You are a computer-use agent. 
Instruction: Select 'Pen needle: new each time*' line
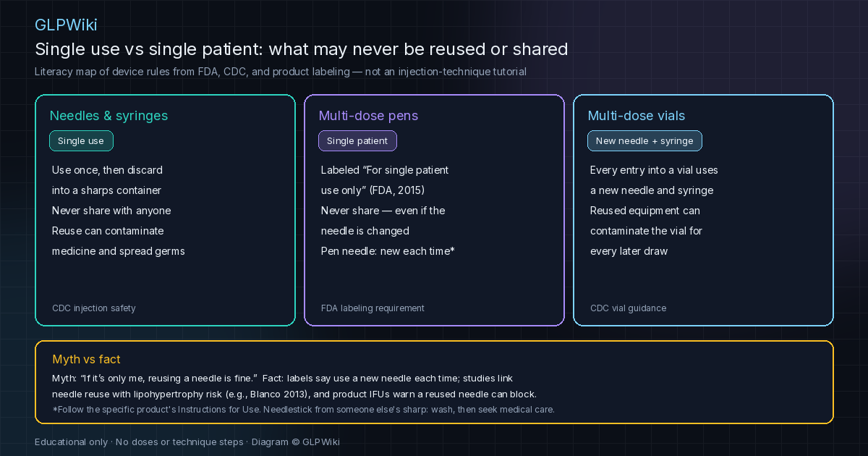(x=388, y=251)
